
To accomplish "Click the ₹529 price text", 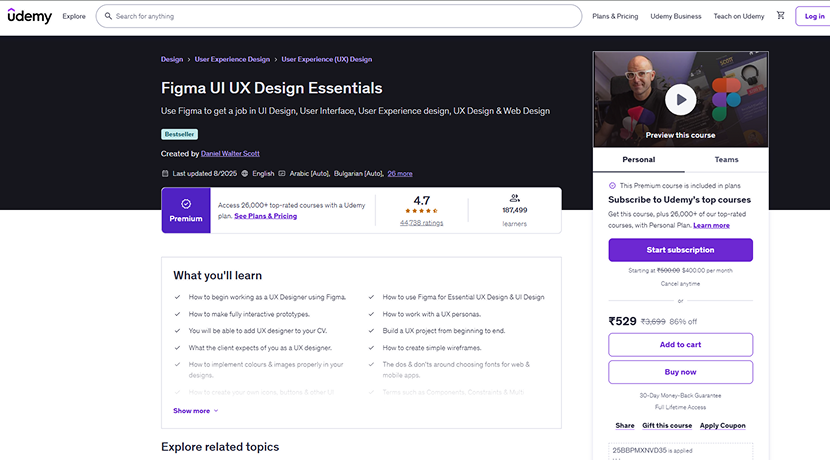I will click(622, 321).
